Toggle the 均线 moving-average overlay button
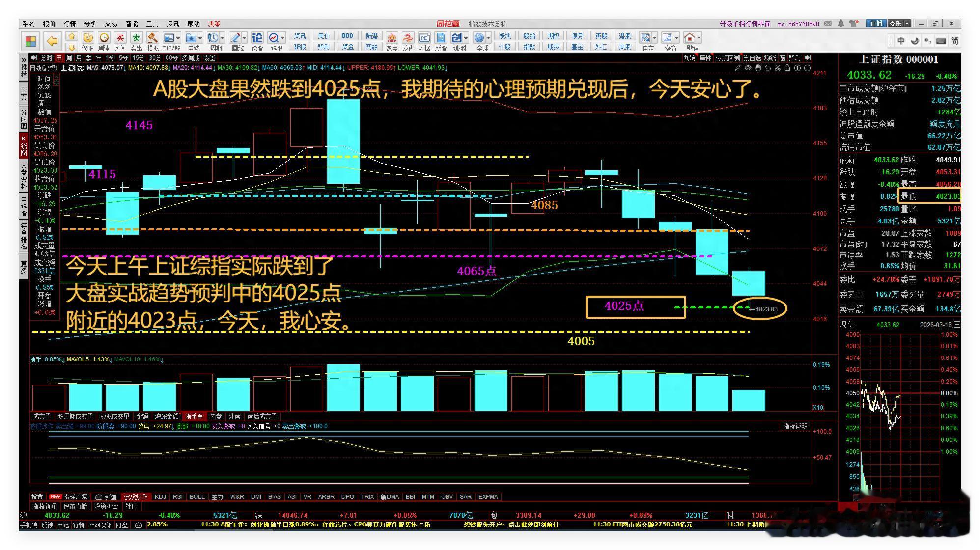This screenshot has width=980, height=550. pyautogui.click(x=770, y=58)
